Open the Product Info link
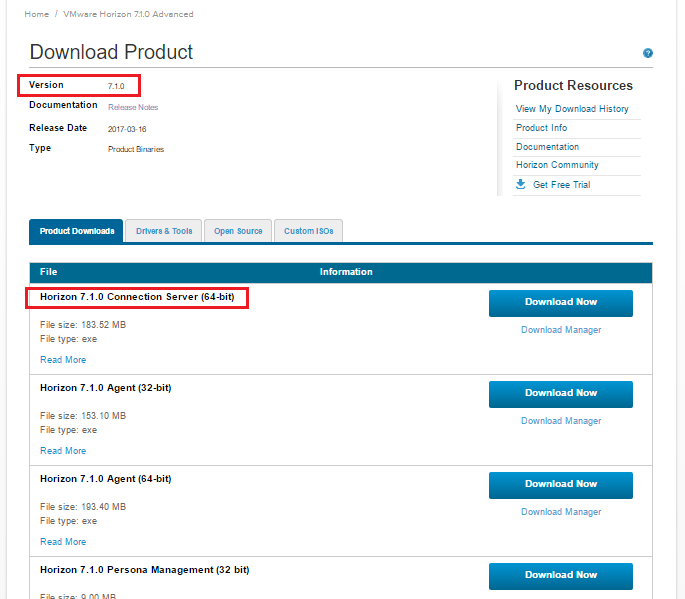 (x=541, y=128)
